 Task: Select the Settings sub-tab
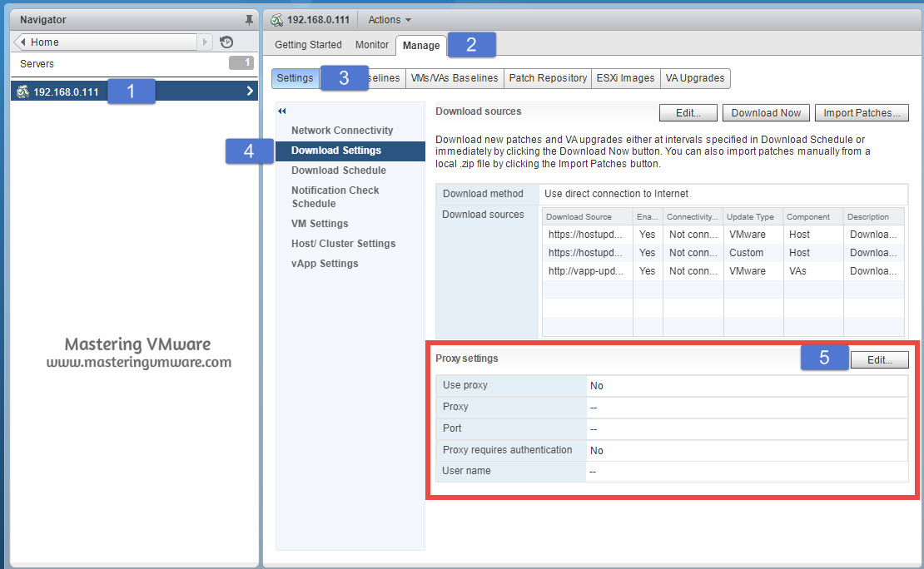tap(296, 77)
